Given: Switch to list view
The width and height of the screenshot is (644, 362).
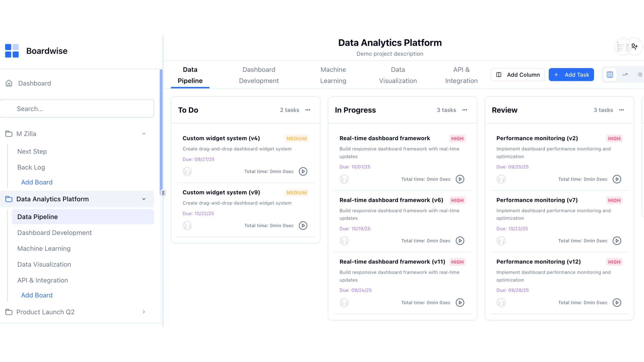Looking at the screenshot, I should tap(640, 75).
